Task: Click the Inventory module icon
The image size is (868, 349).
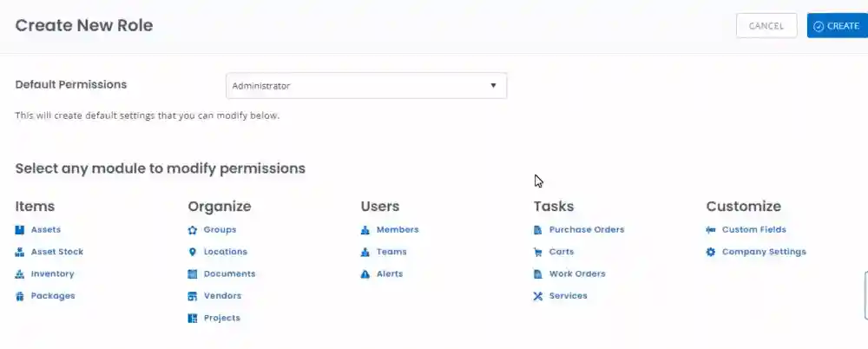Action: pyautogui.click(x=19, y=274)
